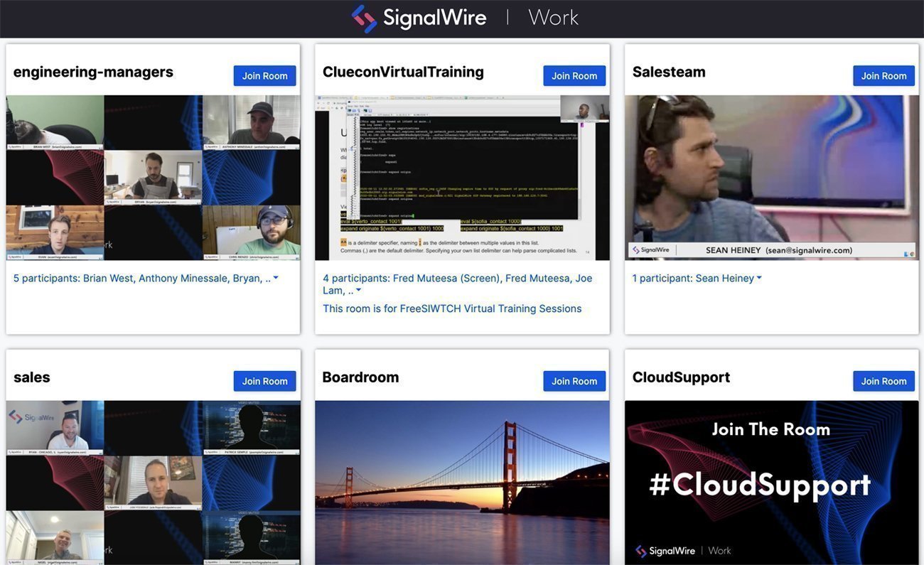
Task: Expand the engineering-managers participants list
Action: point(276,279)
